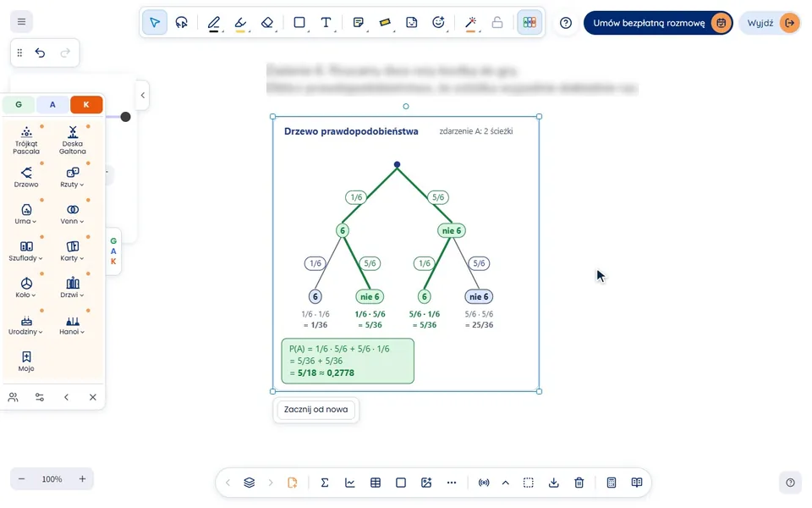812x508 pixels.
Task: Click the undo arrow
Action: click(x=40, y=52)
